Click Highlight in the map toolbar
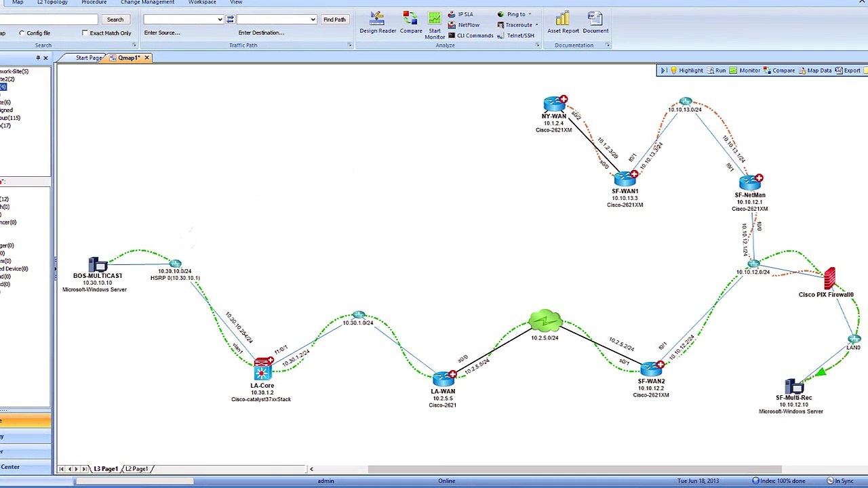Screen dimensions: 868x488 point(686,70)
